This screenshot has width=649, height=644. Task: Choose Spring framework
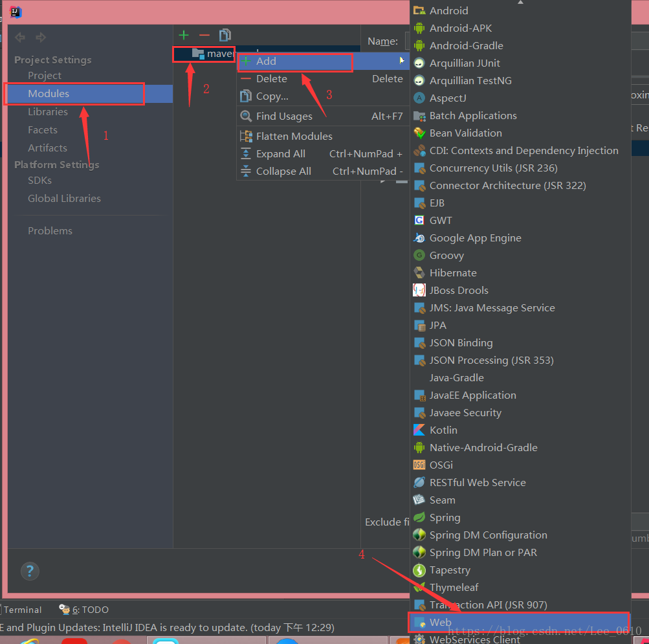click(520, 517)
